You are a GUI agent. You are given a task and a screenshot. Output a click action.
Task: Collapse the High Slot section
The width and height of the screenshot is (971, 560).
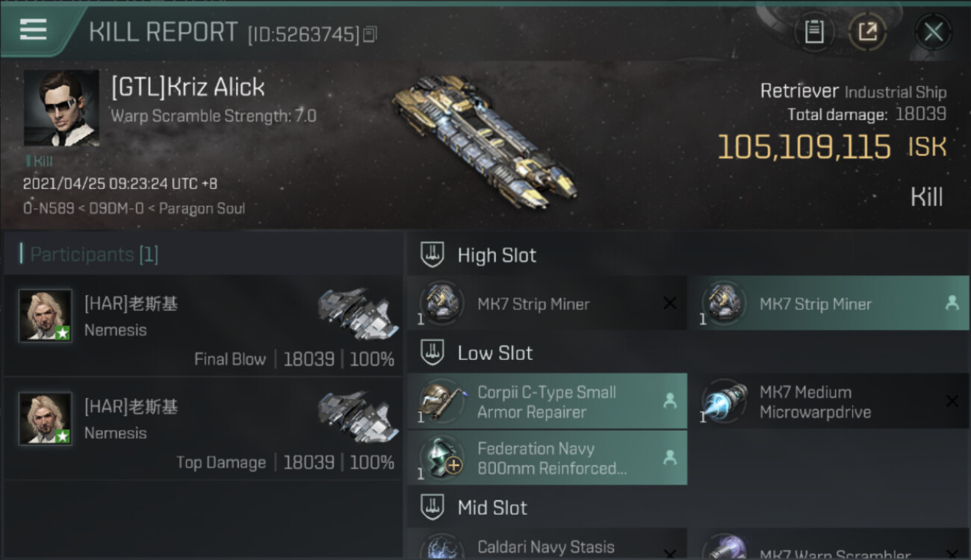pos(432,255)
